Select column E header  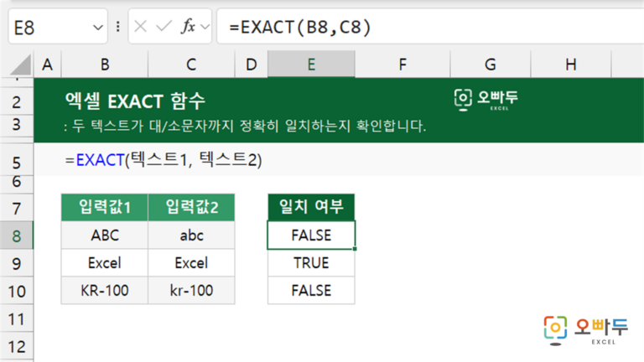[x=311, y=65]
